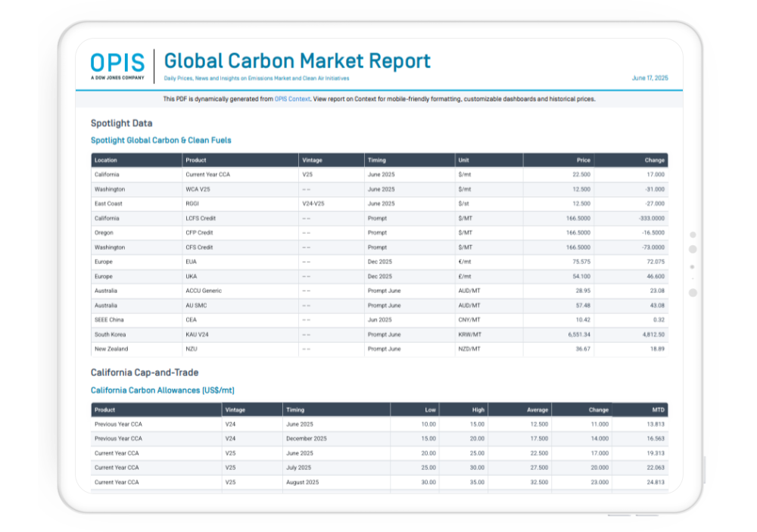Click the Spotlight Data section heading
The image size is (757, 532).
(x=121, y=123)
